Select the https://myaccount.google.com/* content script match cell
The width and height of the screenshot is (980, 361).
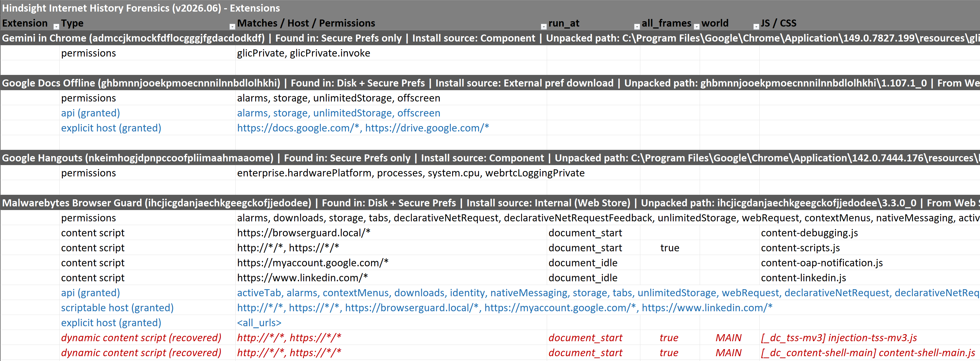(391, 263)
